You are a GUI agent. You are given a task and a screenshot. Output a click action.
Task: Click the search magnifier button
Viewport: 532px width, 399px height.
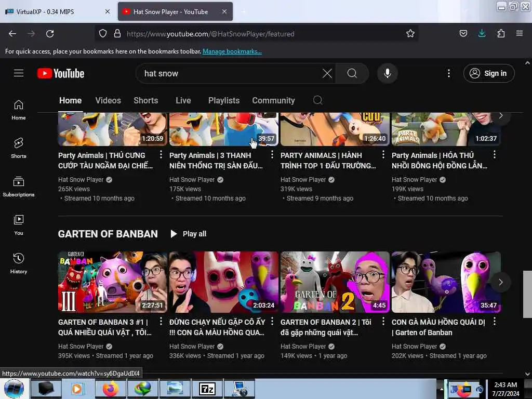click(352, 73)
